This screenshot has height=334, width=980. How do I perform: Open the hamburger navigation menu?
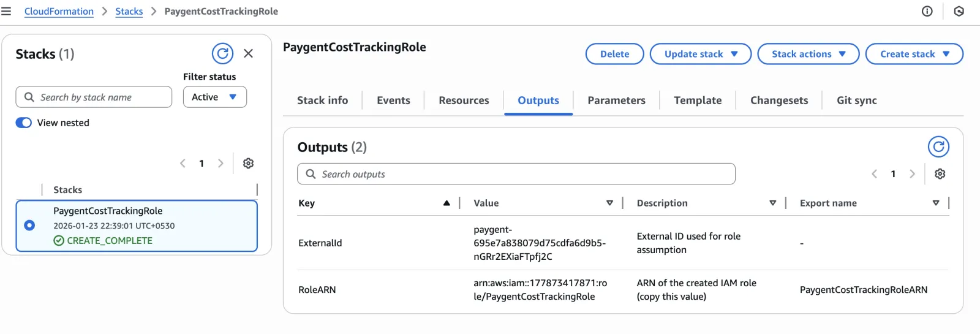tap(6, 11)
